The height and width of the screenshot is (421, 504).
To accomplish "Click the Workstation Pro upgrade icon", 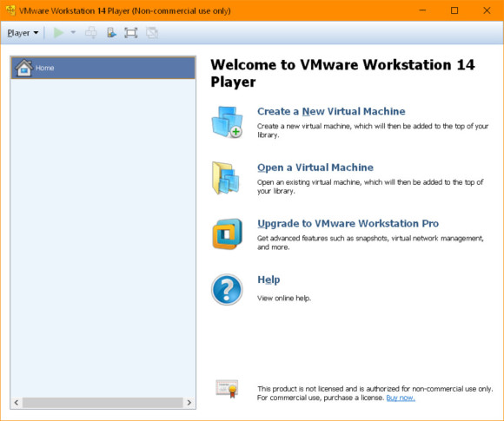I will pos(227,234).
